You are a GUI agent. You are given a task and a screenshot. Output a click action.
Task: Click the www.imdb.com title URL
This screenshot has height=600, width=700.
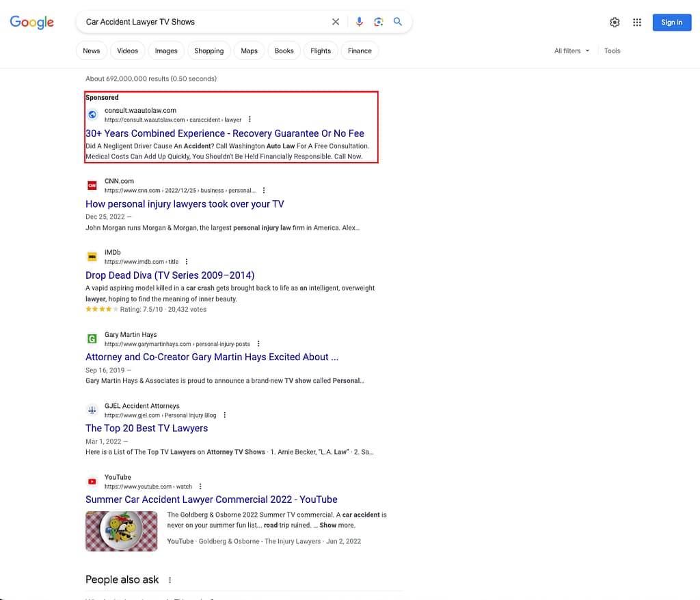tap(141, 262)
